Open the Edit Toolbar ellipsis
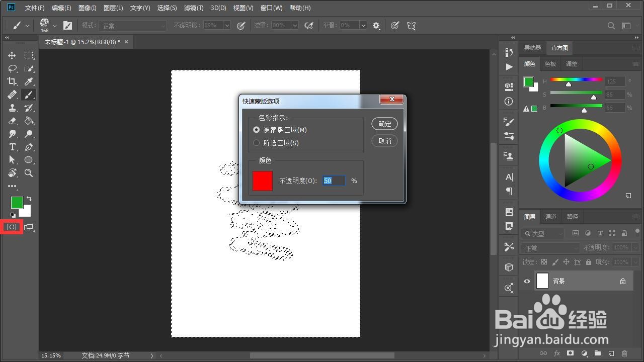Screen dimensions: 644x362 tap(12, 186)
